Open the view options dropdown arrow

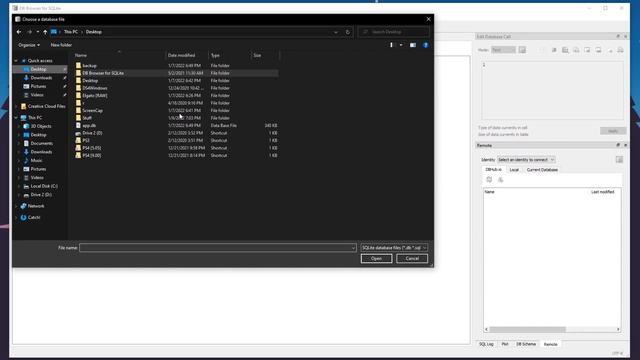tap(401, 45)
